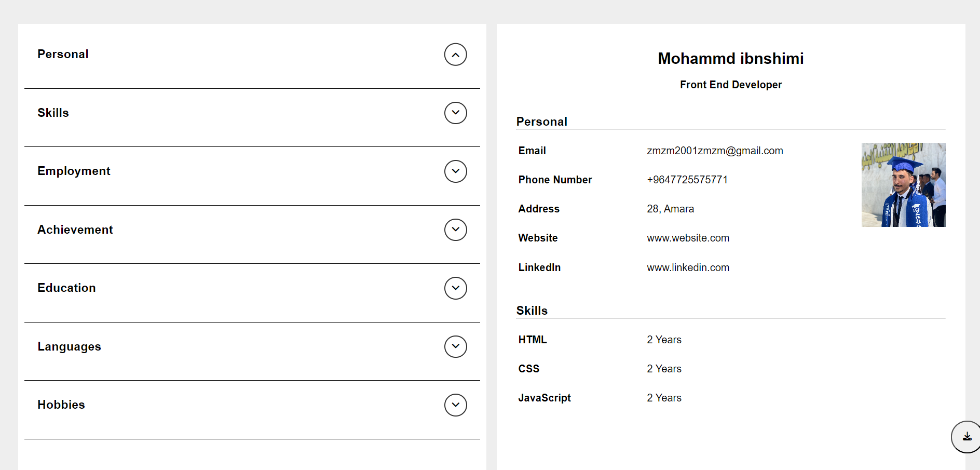
Task: Expand the Achievement section chevron
Action: click(x=455, y=230)
